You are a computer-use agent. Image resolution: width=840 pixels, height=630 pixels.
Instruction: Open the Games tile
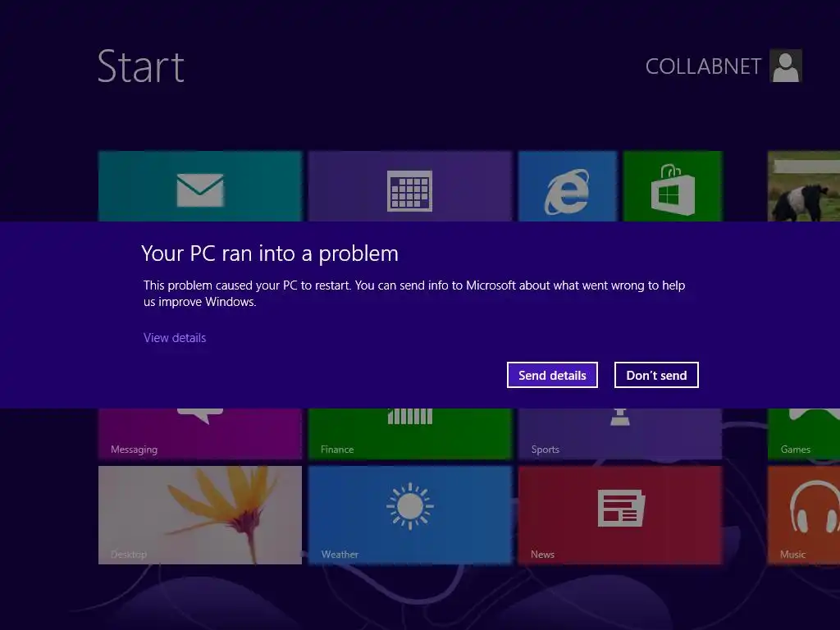[804, 433]
